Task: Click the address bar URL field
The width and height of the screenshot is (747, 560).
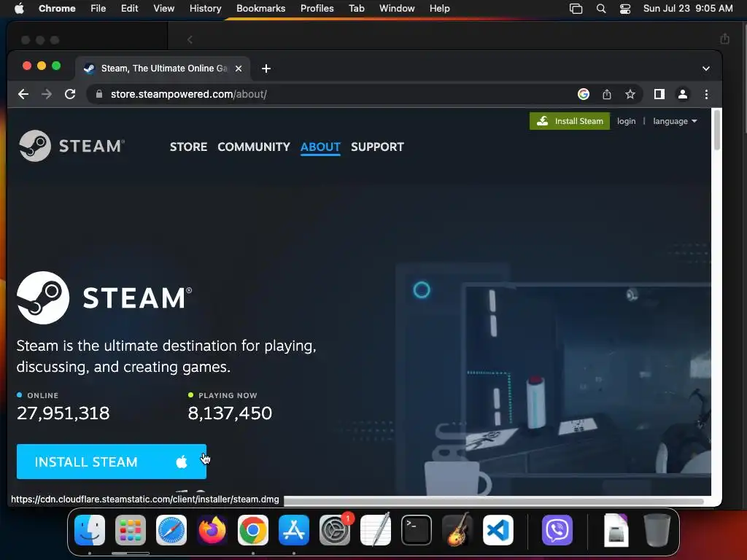Action: 333,94
